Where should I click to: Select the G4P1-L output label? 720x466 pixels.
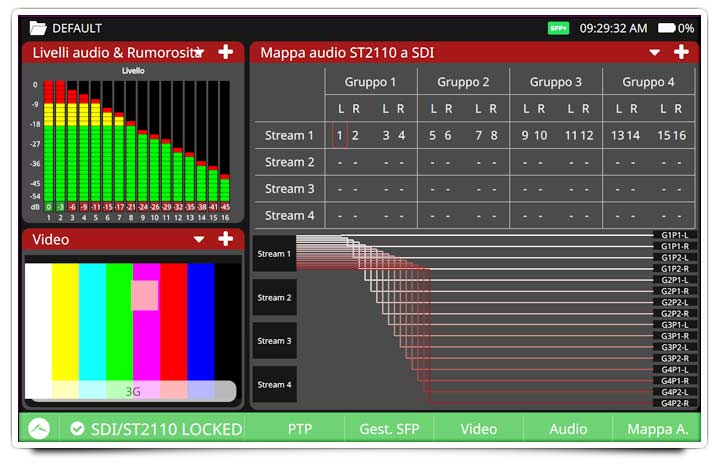point(675,370)
